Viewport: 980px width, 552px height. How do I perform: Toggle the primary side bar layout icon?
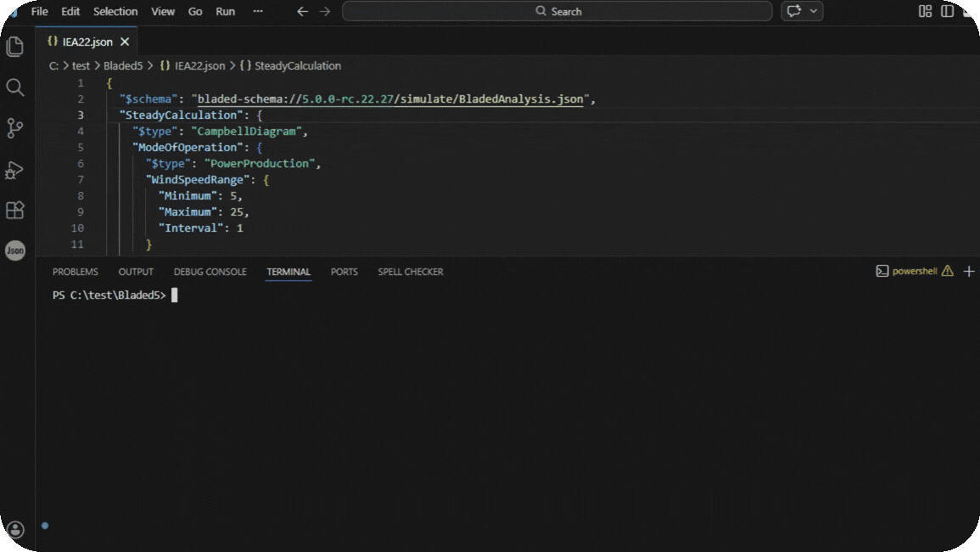coord(947,11)
